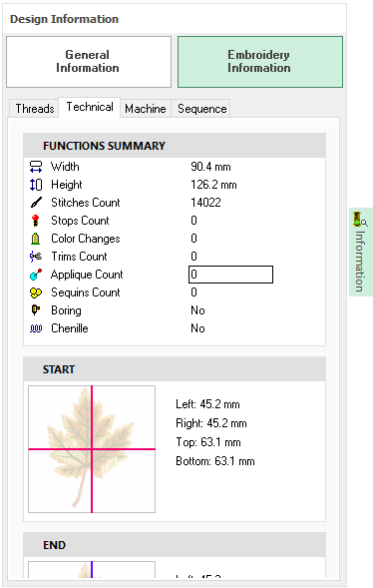The width and height of the screenshot is (373, 588).
Task: Click the Height label
Action: [67, 185]
